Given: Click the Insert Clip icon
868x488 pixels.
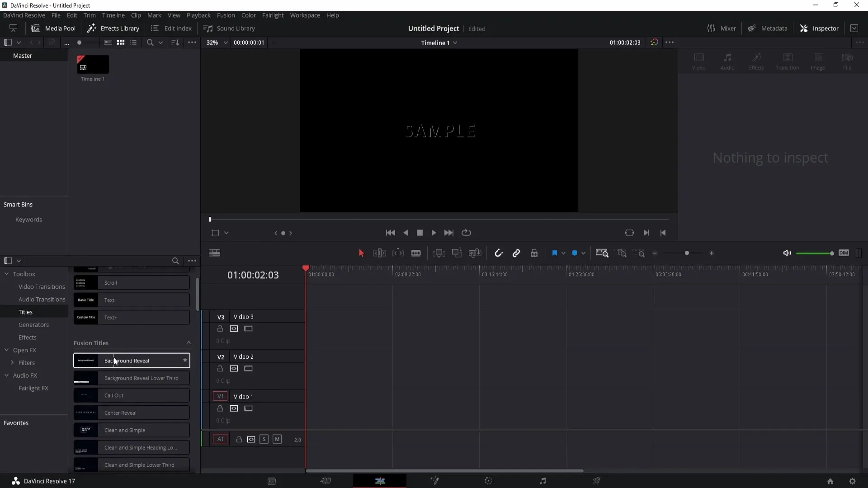Looking at the screenshot, I should [439, 253].
